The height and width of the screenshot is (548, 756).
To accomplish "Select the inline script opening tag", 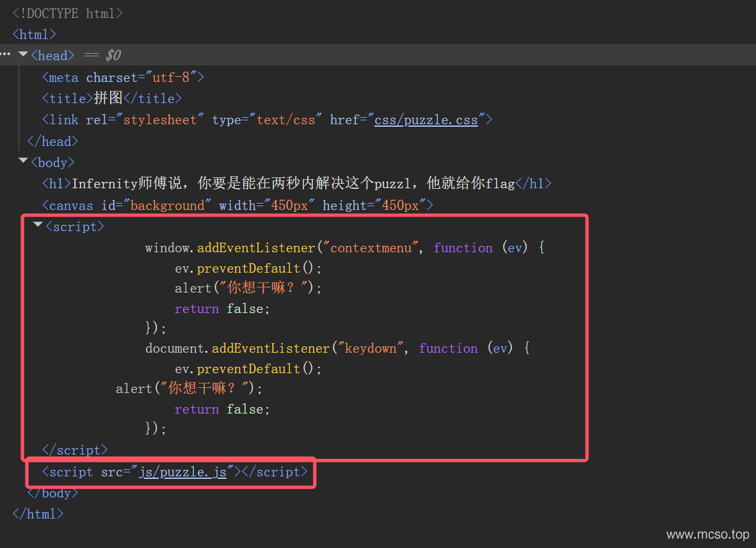I will tap(75, 227).
